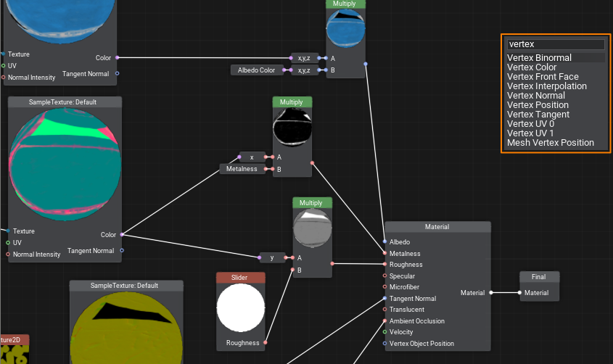
Task: Pick Vertex Normal from the list
Action: click(535, 96)
